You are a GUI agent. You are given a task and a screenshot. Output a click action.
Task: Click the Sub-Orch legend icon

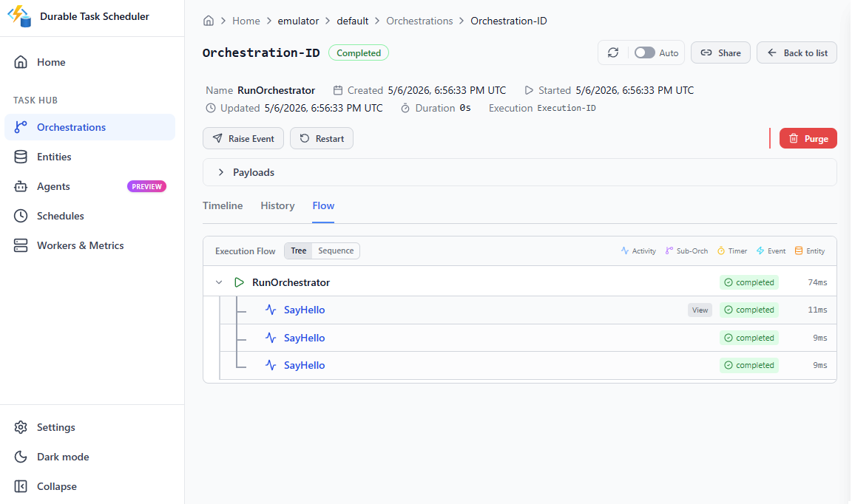(x=669, y=251)
